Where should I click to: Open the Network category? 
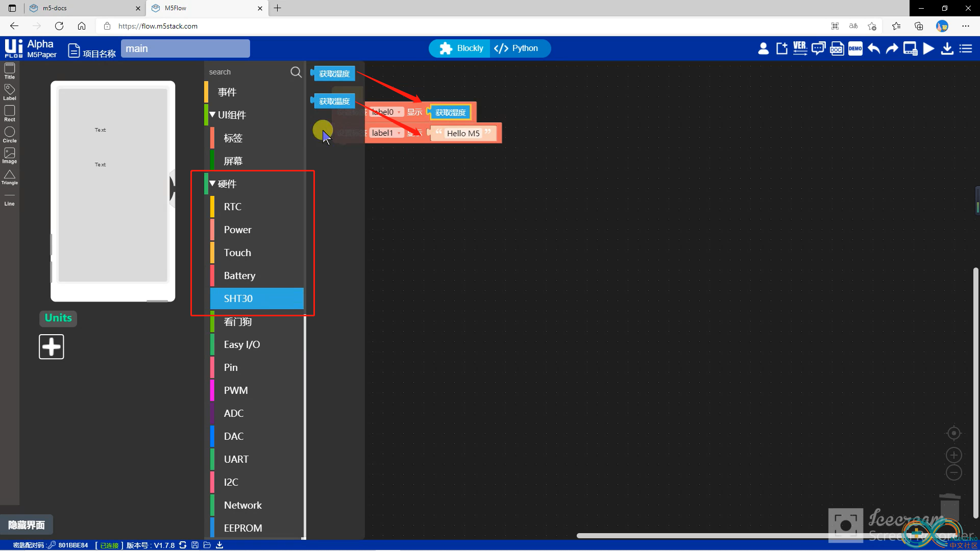(x=257, y=505)
